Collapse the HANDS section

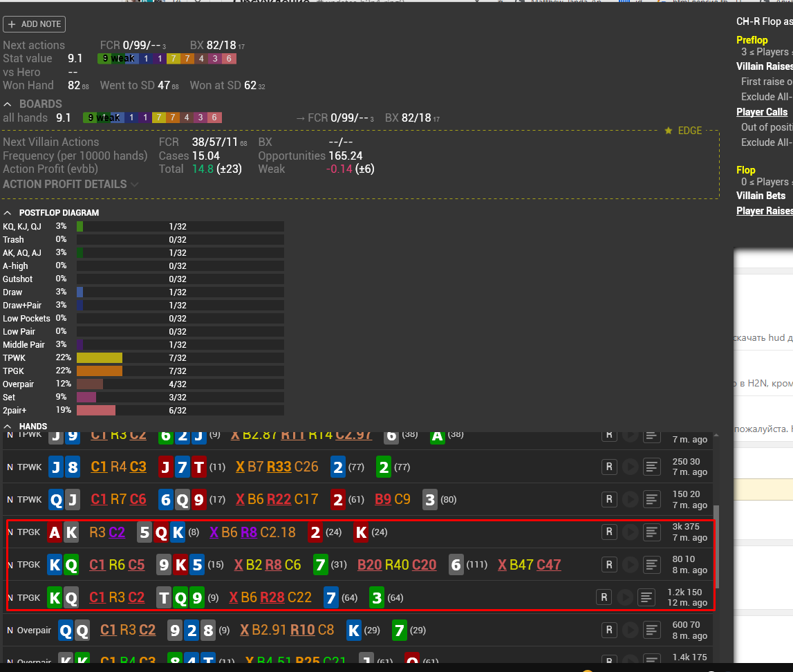pos(8,427)
